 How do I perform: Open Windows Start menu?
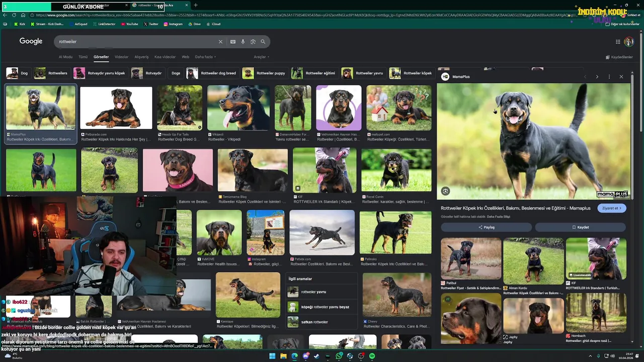pos(272,356)
